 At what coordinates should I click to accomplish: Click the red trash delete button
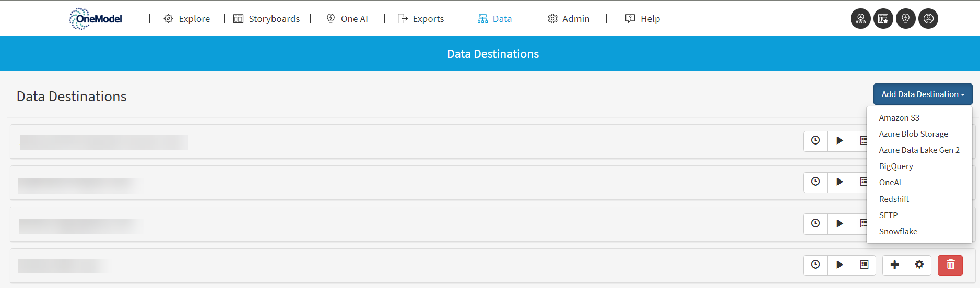(950, 265)
